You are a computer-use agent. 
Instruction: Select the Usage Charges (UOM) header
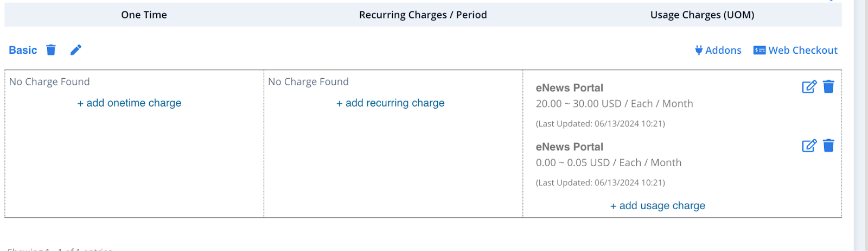[x=702, y=15]
